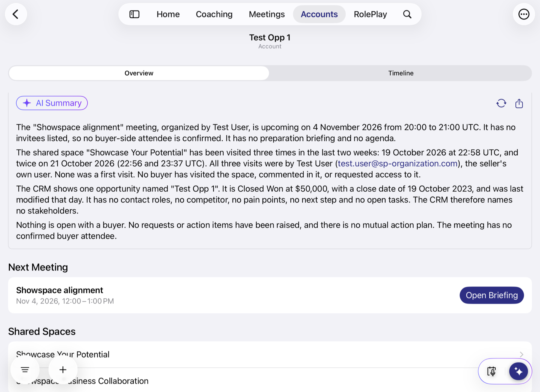The width and height of the screenshot is (540, 392).
Task: Go to the Meetings tab
Action: coord(267,14)
